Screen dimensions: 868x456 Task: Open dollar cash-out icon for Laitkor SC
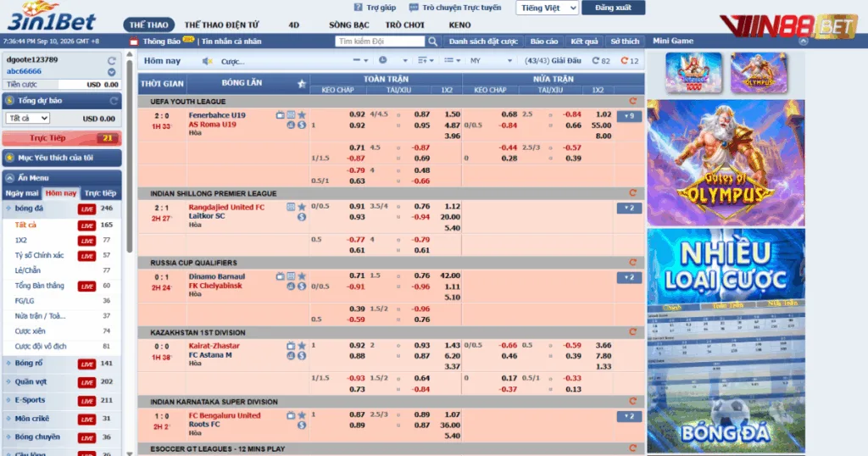click(x=302, y=217)
